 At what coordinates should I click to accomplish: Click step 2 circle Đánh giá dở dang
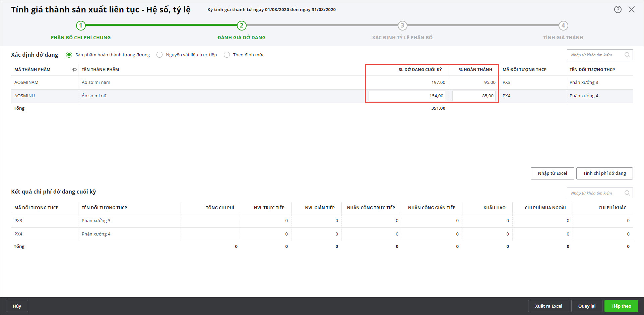click(x=242, y=25)
